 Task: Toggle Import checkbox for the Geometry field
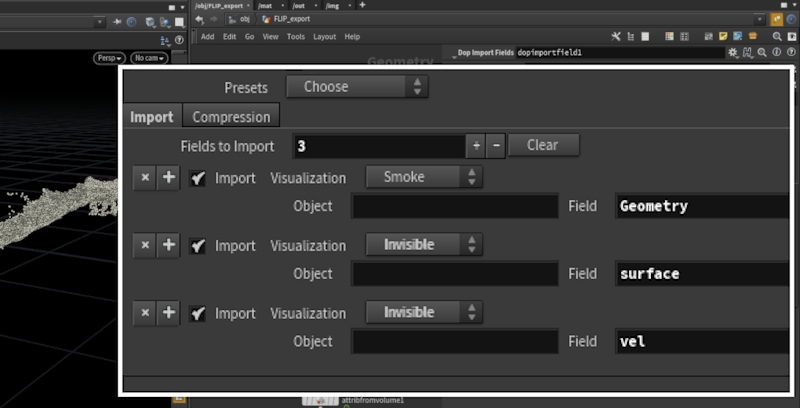(199, 177)
